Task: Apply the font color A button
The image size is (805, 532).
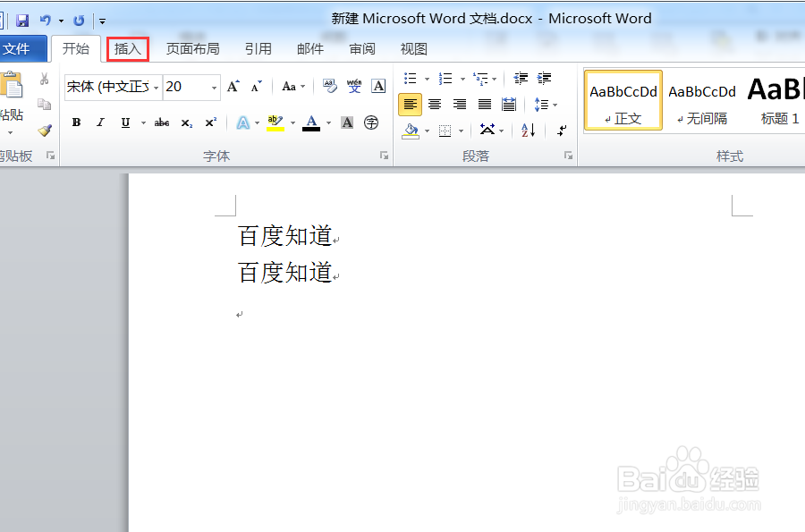Action: [x=311, y=122]
